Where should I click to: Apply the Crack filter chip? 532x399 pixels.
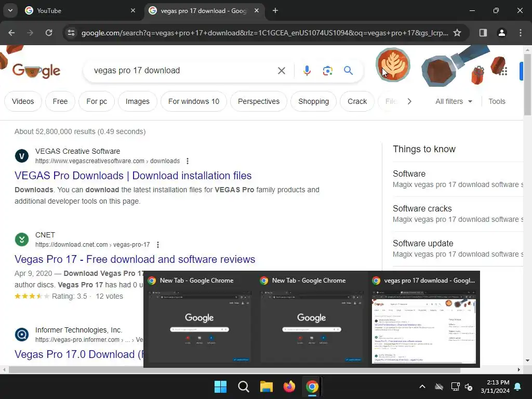pyautogui.click(x=357, y=101)
